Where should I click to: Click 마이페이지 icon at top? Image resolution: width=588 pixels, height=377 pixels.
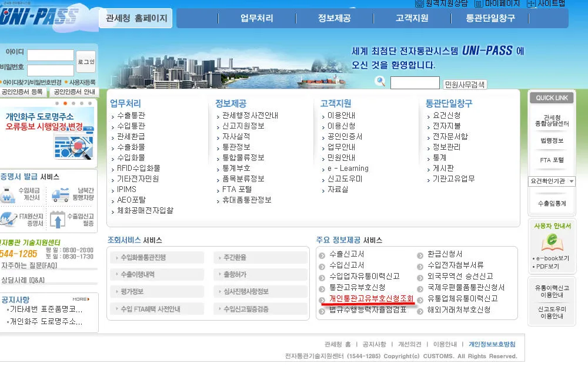[x=479, y=4]
